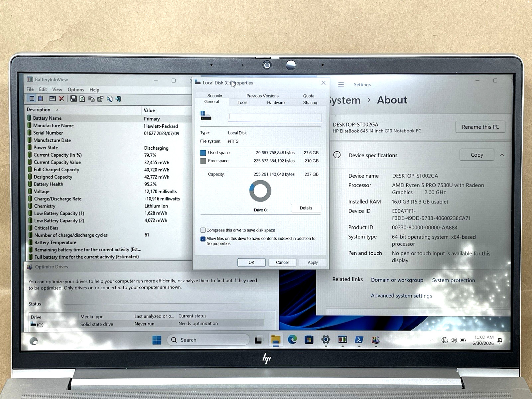This screenshot has width=532, height=399.
Task: Open Microsoft Store from the taskbar
Action: pyautogui.click(x=309, y=339)
